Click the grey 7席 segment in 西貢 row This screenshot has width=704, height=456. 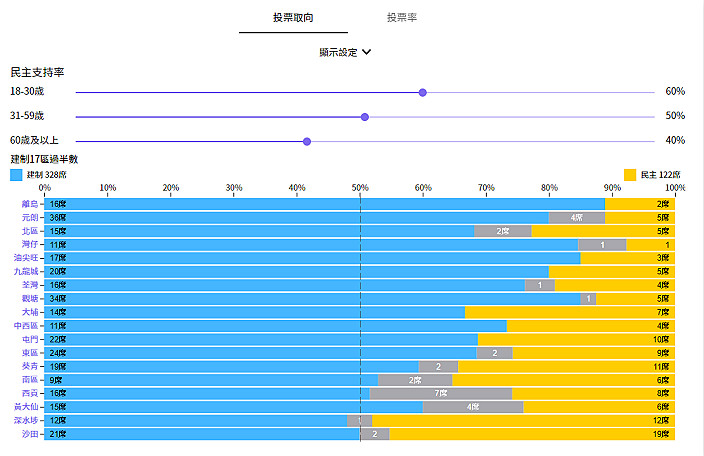click(441, 394)
